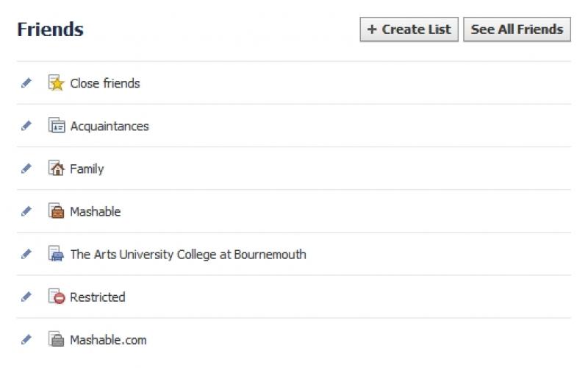Edit the Mashable list via pencil icon
The image size is (588, 368).
click(26, 211)
